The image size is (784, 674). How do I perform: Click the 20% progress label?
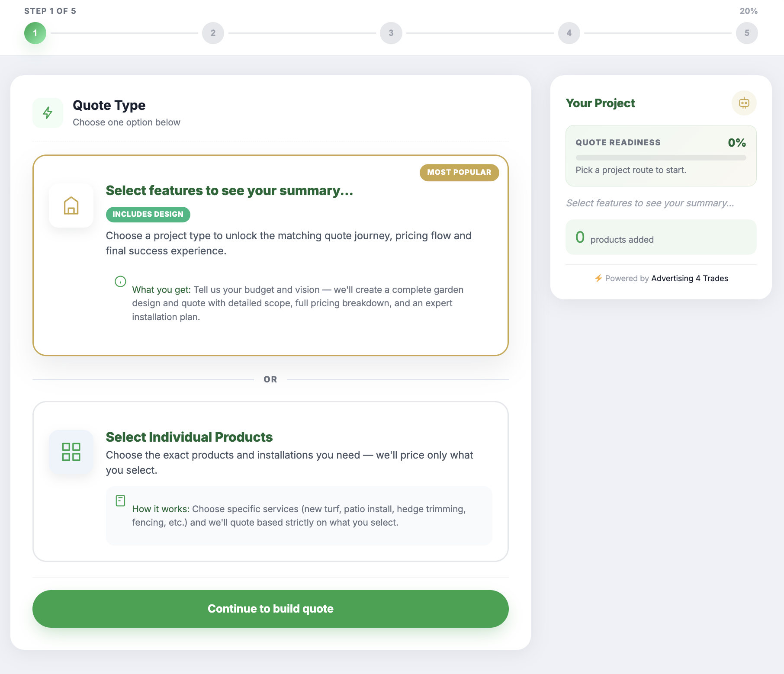(x=749, y=11)
